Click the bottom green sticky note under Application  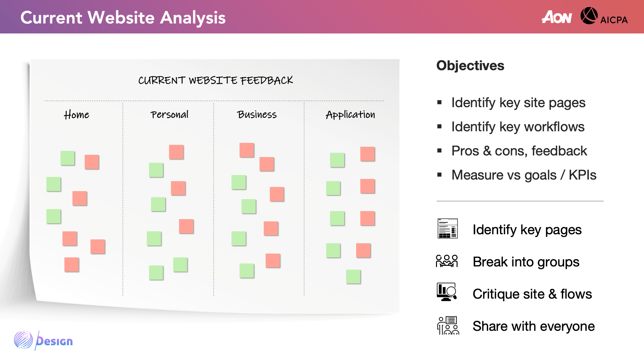pyautogui.click(x=353, y=277)
